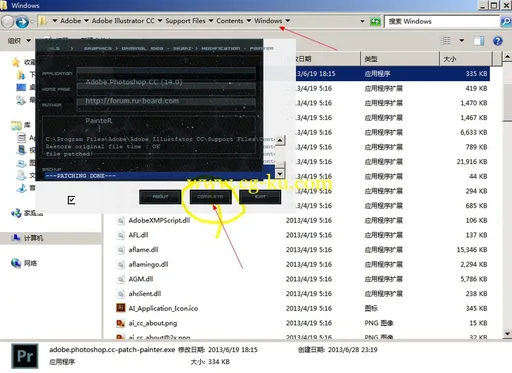This screenshot has width=512, height=373.
Task: Open the view options icon in the toolbar
Action: point(445,41)
